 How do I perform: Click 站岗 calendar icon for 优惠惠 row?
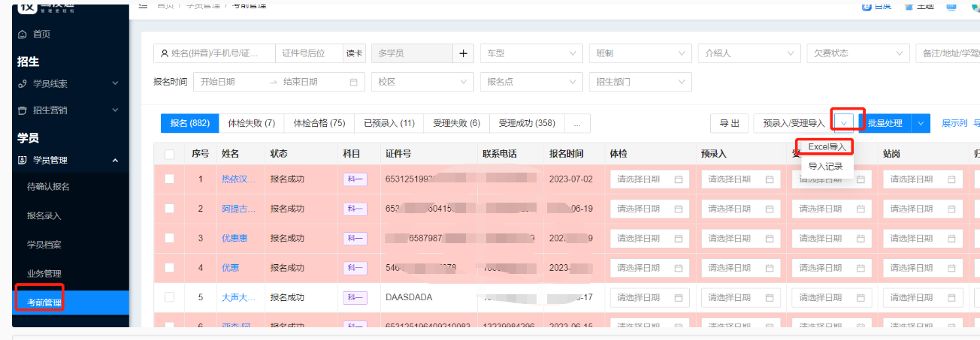coord(952,238)
